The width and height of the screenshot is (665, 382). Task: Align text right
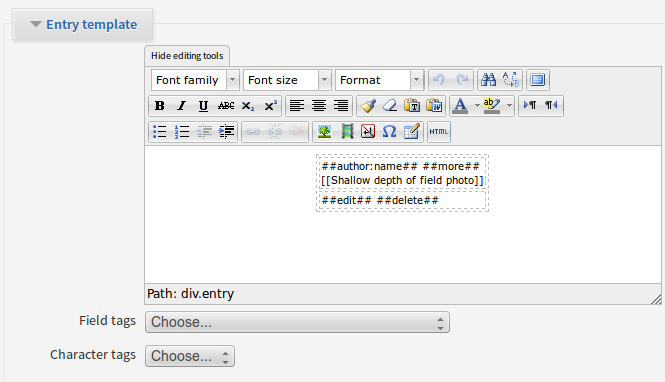point(341,106)
